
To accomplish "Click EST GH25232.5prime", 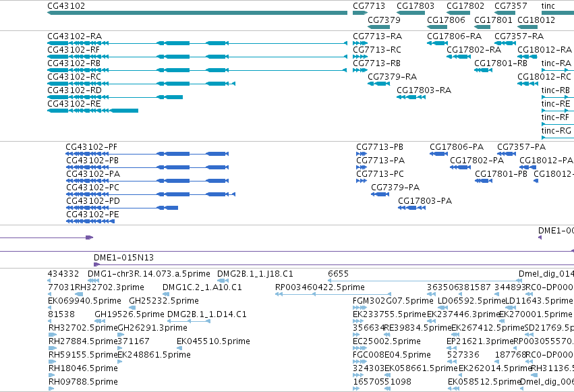I will point(131,308).
